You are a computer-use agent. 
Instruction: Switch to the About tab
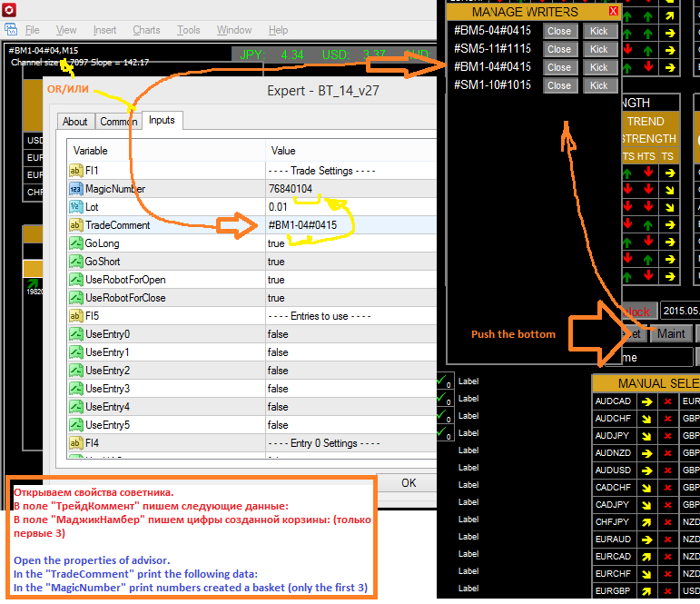coord(75,122)
